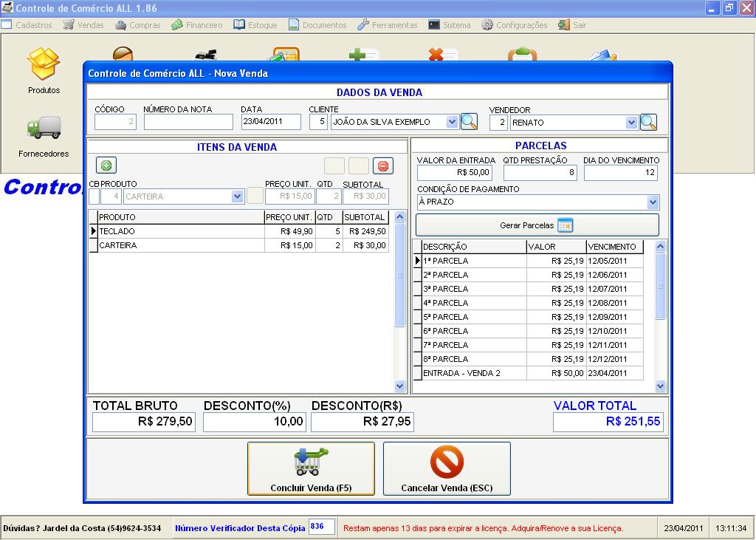
Task: Click the Produtos box icon
Action: (44, 64)
